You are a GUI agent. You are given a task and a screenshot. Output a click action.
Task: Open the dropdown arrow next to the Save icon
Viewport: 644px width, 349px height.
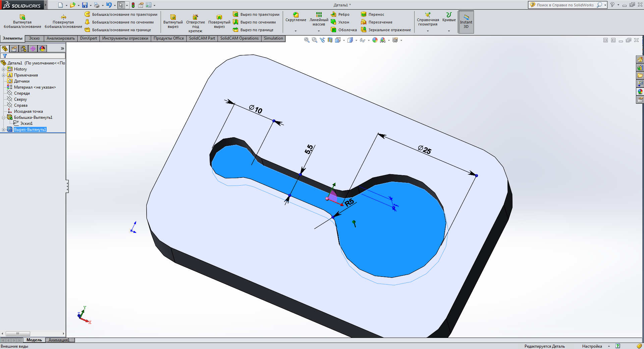(x=91, y=5)
